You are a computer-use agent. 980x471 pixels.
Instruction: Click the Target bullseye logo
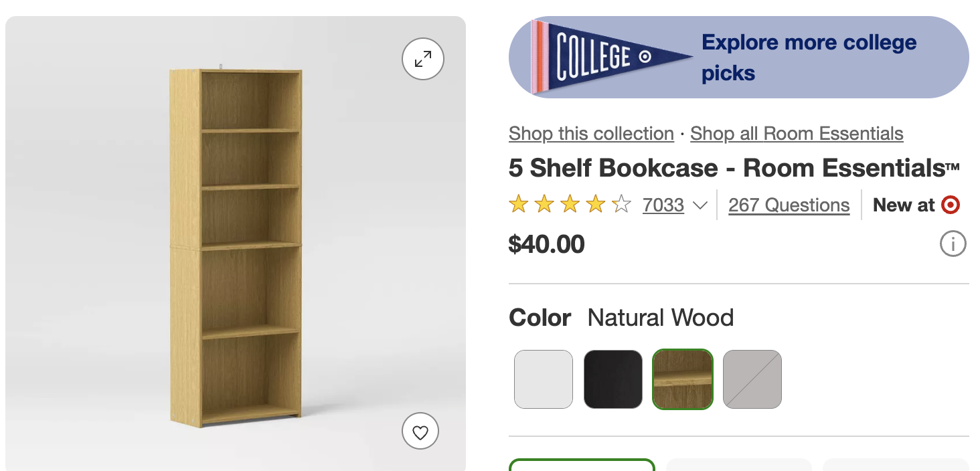click(x=951, y=205)
